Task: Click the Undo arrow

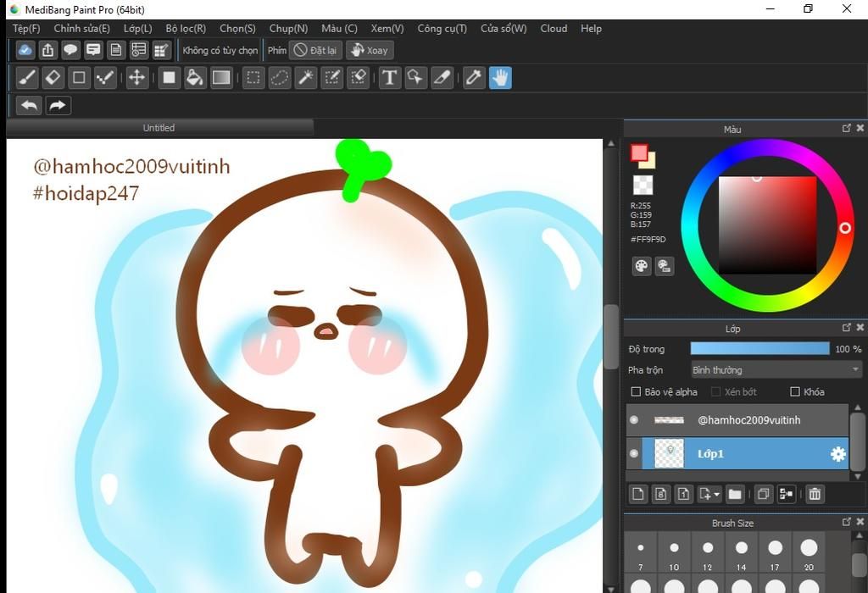Action: point(30,106)
